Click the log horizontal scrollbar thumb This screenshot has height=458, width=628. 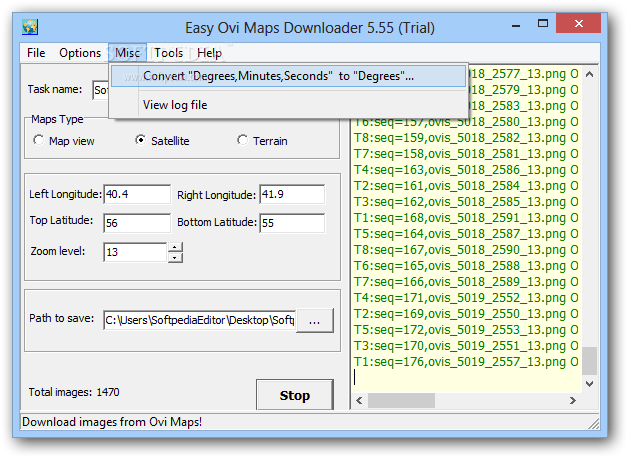(401, 400)
